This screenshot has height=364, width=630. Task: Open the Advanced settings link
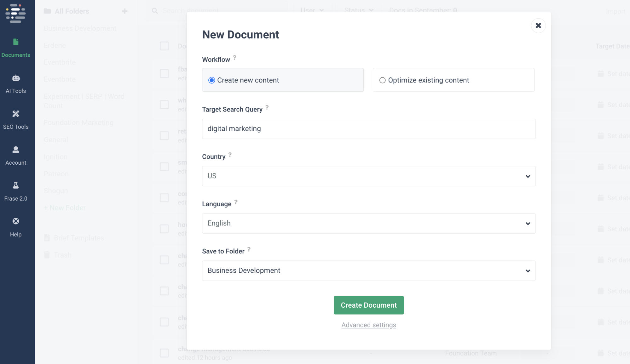click(x=368, y=325)
